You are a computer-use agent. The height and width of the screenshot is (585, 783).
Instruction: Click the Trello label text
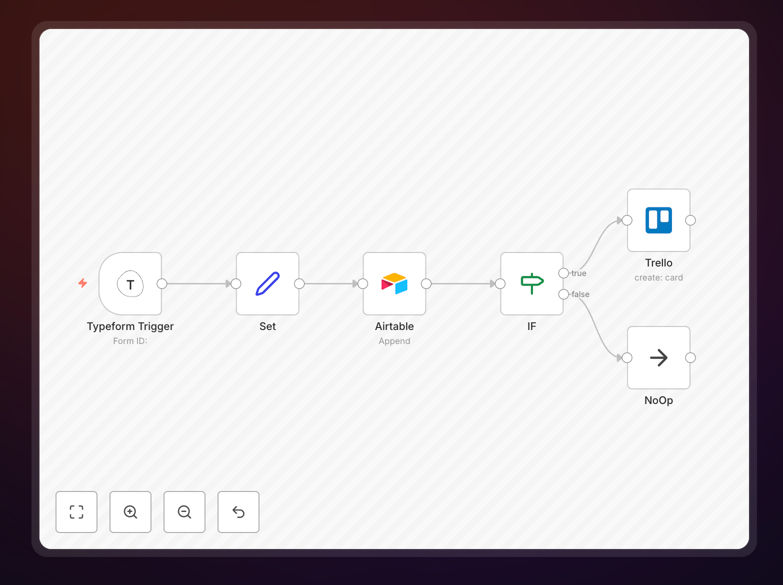coord(659,263)
